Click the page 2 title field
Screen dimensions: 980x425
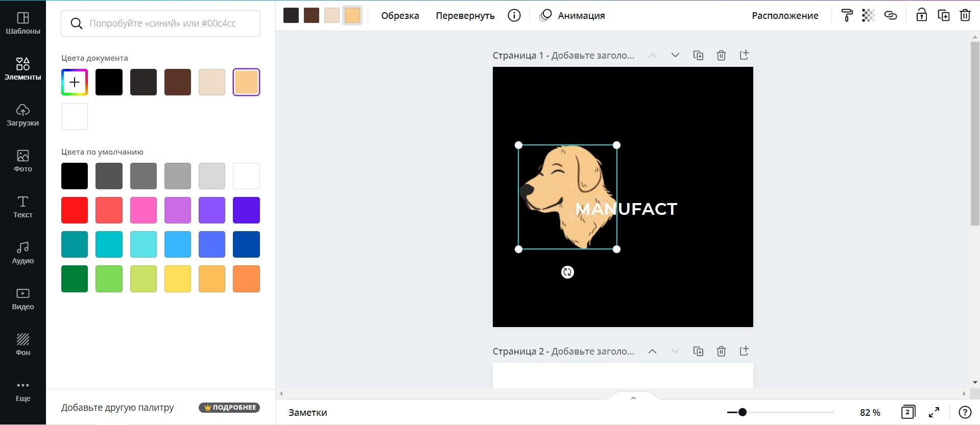[563, 351]
